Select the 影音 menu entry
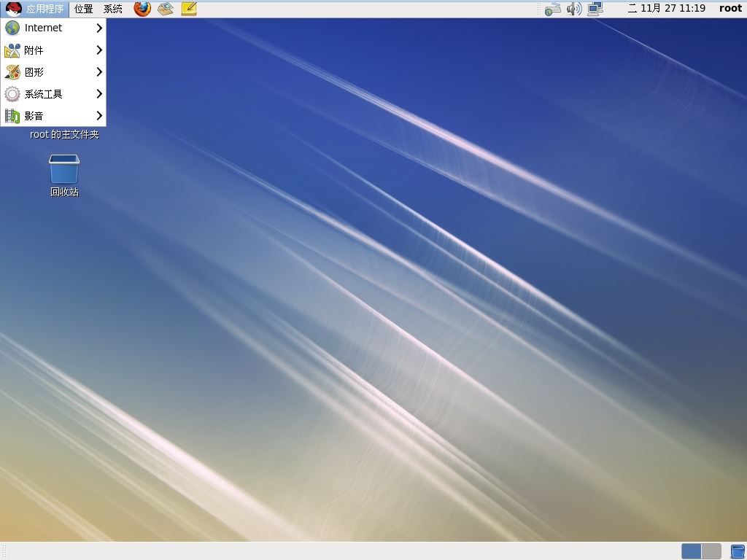This screenshot has width=747, height=560. click(x=53, y=116)
